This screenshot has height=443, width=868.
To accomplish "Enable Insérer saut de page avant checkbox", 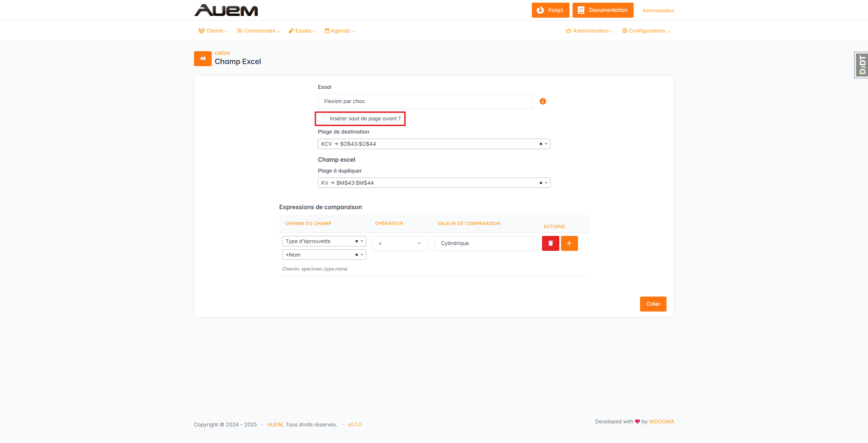I will click(322, 119).
